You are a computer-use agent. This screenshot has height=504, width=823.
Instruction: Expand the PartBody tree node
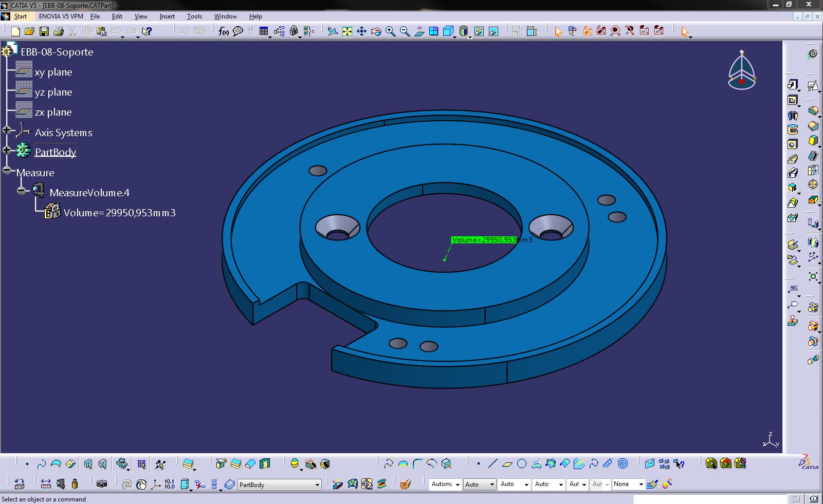7,150
